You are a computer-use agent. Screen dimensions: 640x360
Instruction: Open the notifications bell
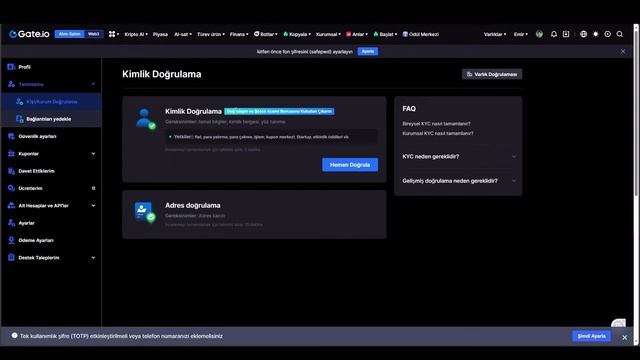(554, 34)
